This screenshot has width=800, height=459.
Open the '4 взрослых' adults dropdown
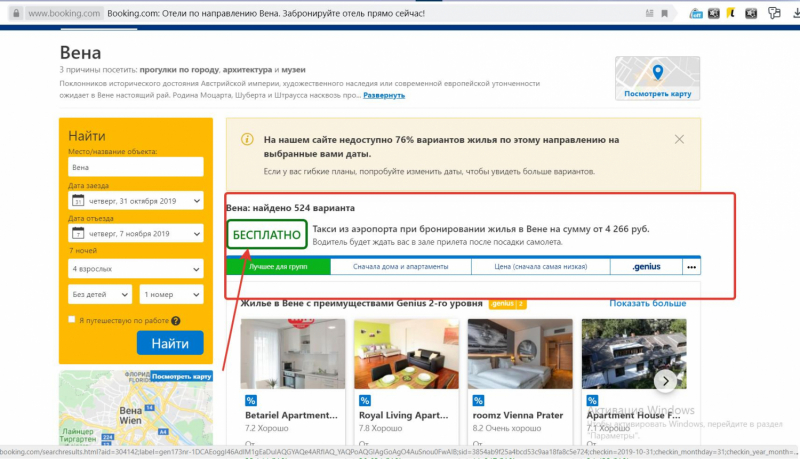point(136,269)
